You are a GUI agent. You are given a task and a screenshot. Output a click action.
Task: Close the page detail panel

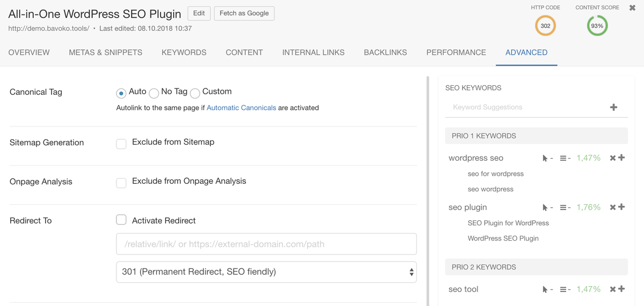click(x=632, y=8)
